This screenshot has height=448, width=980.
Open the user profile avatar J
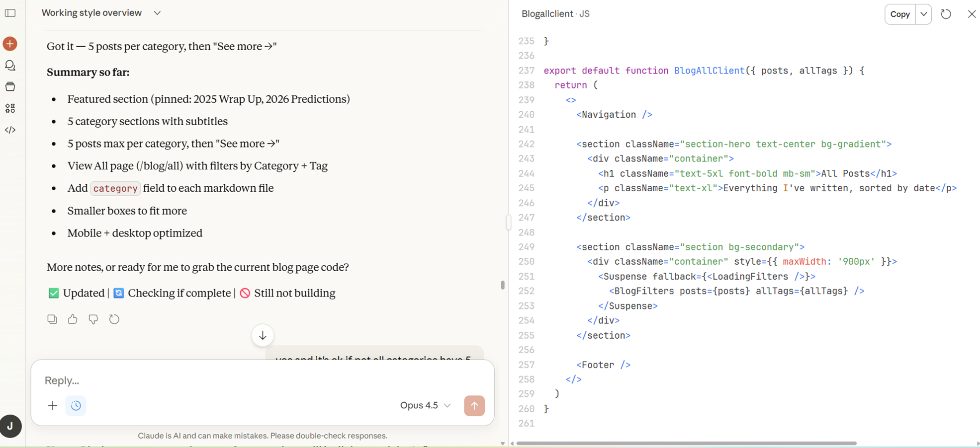pyautogui.click(x=10, y=426)
